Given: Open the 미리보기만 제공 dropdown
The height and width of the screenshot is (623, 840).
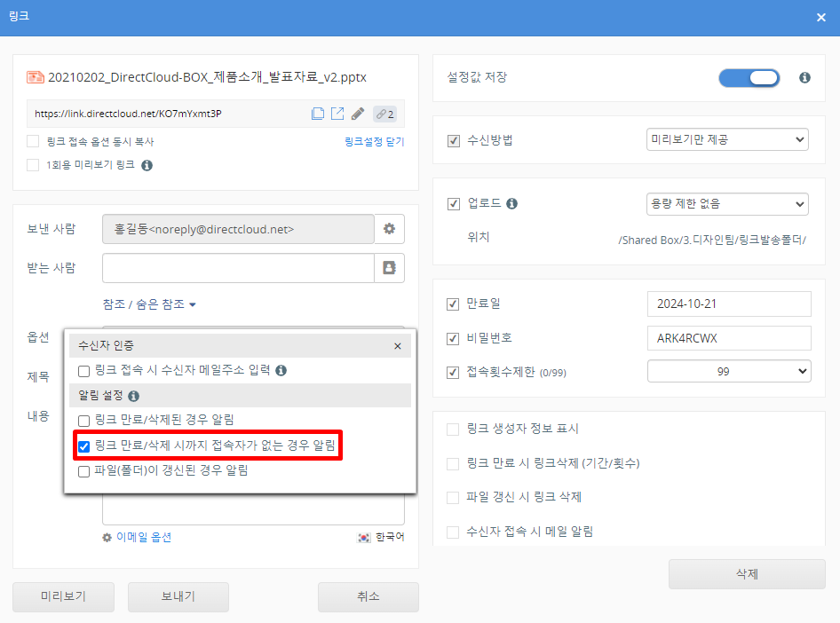Looking at the screenshot, I should tap(727, 139).
